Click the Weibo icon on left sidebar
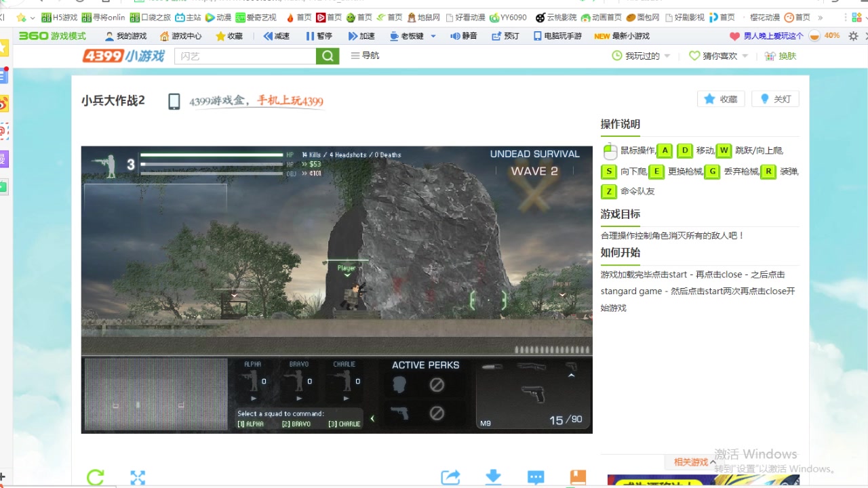 click(x=3, y=104)
